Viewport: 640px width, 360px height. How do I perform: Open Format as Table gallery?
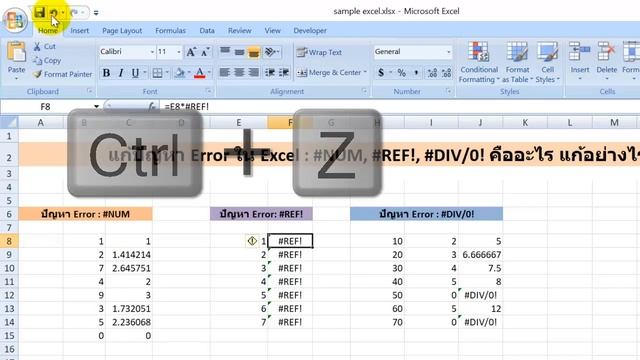point(517,62)
